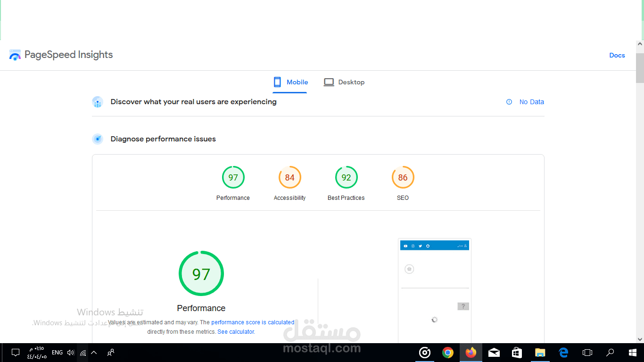The width and height of the screenshot is (644, 362).
Task: Open the taskbar clock and date
Action: (37, 353)
